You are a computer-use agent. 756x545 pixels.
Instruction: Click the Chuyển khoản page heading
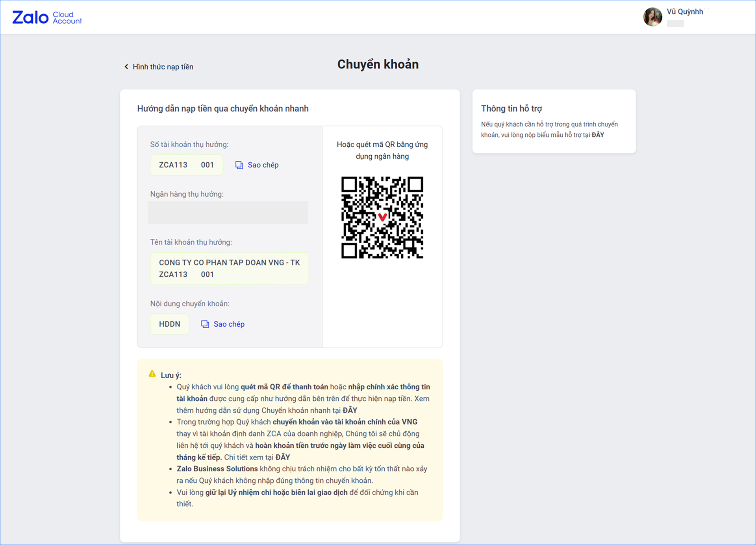point(378,64)
